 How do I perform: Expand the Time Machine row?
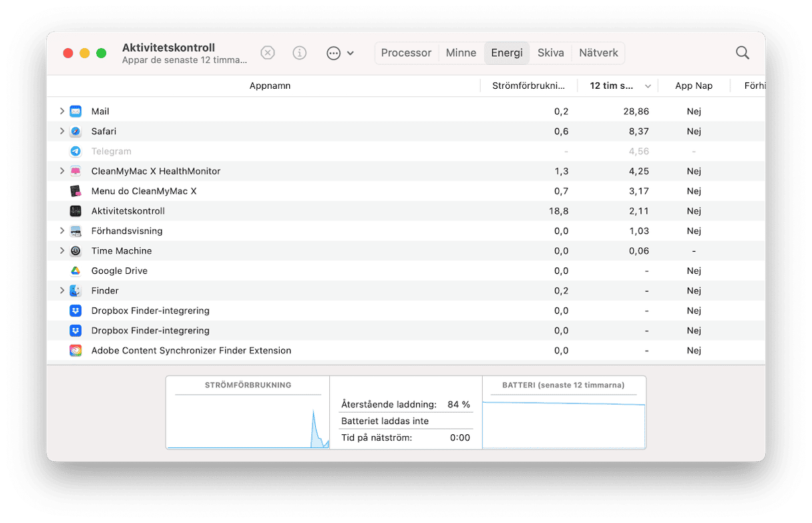click(62, 251)
